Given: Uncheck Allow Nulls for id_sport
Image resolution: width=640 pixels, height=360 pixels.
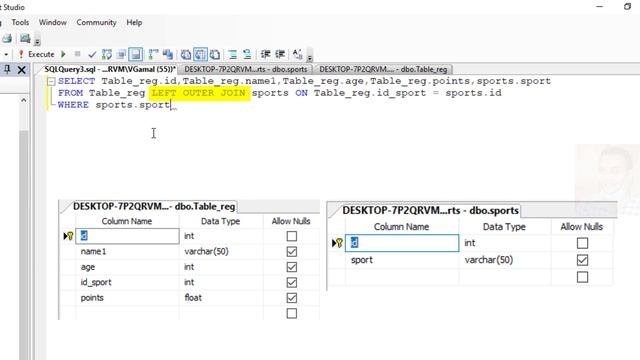Looking at the screenshot, I should [291, 282].
